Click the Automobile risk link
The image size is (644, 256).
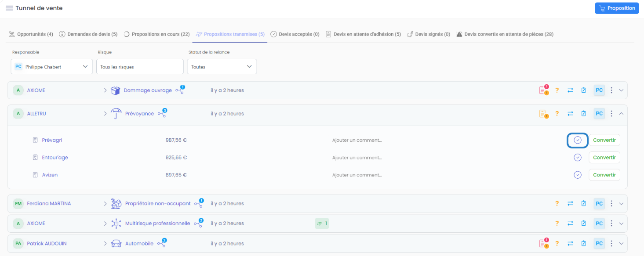[x=139, y=244]
